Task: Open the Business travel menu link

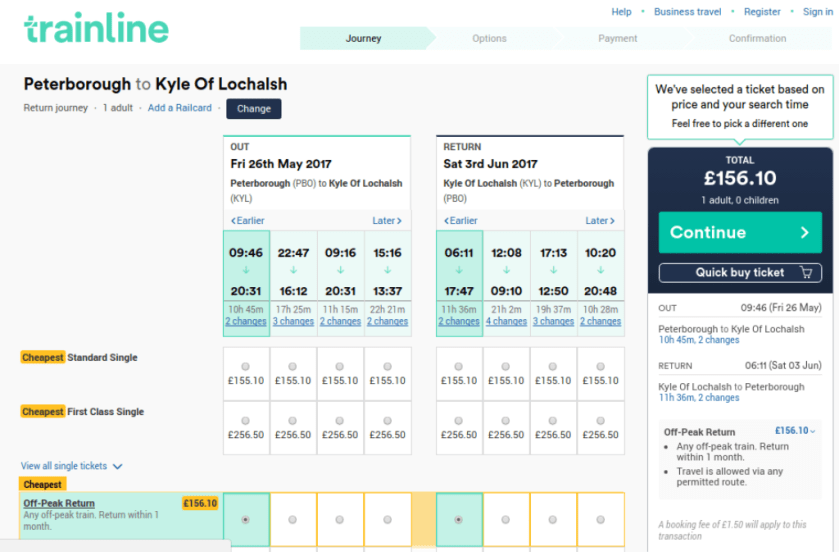Action: pyautogui.click(x=687, y=12)
